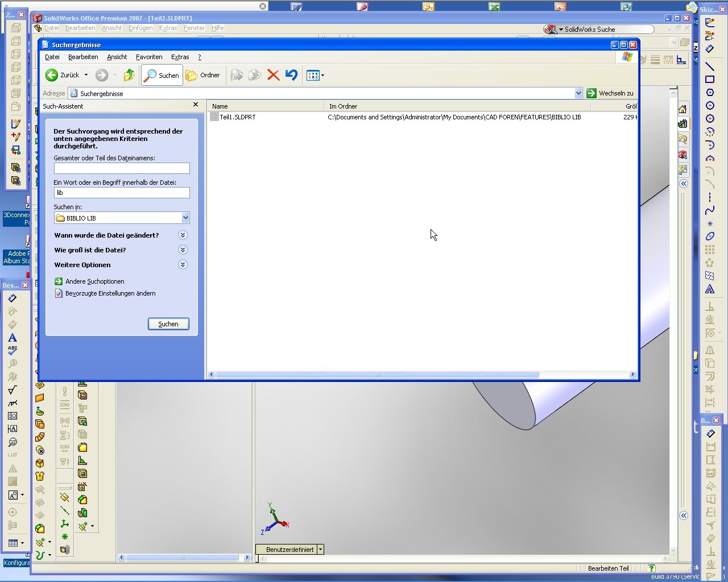728x582 pixels.
Task: Select the Sketch Text tool
Action: (710, 289)
